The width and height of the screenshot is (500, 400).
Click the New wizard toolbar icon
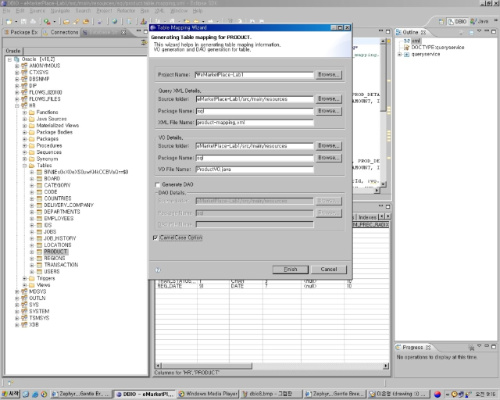point(9,22)
